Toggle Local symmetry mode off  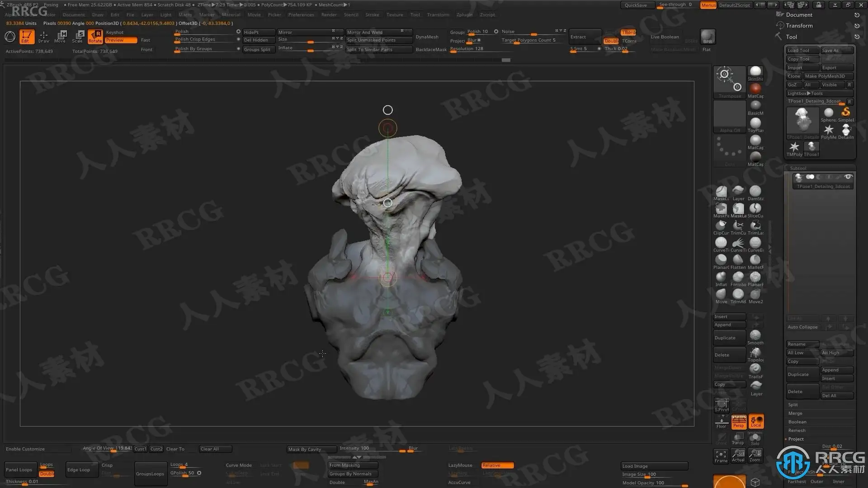[x=756, y=422]
